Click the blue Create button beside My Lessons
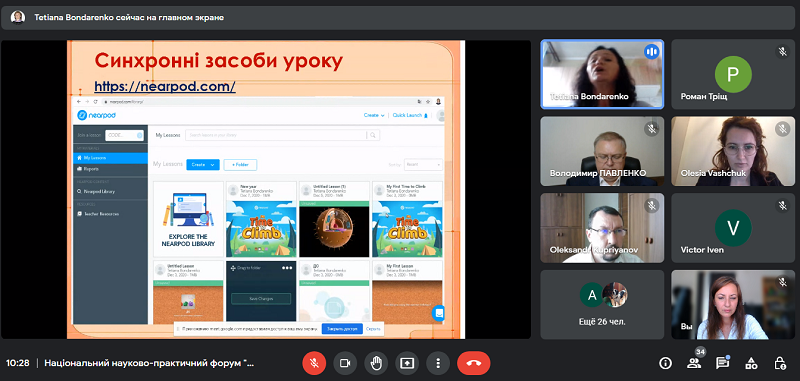This screenshot has height=381, width=800. [203, 165]
